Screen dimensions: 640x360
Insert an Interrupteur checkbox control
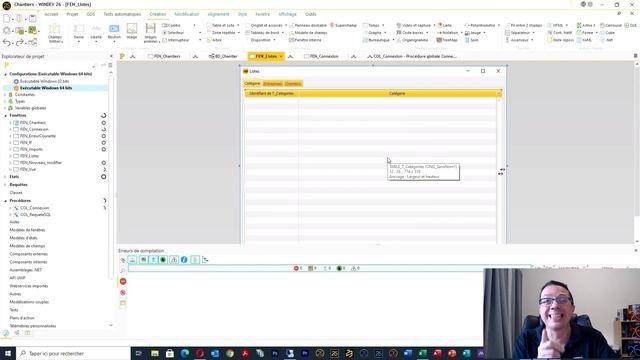(176, 40)
